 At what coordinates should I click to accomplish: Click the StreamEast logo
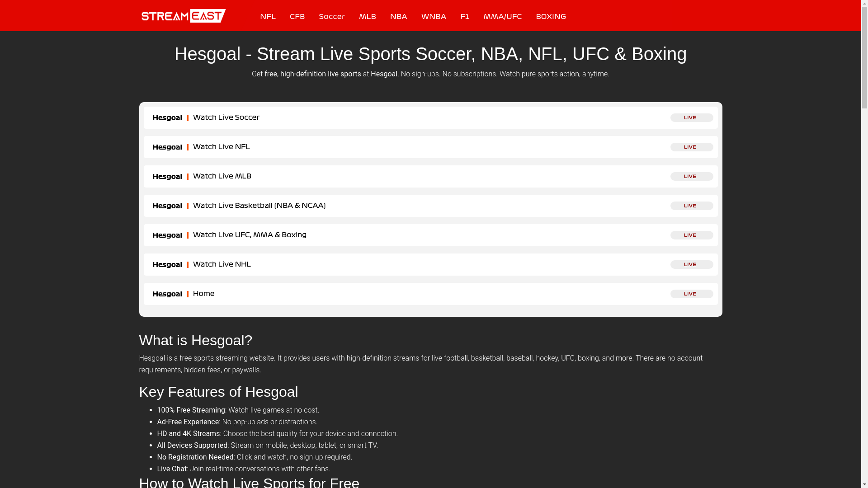184,16
